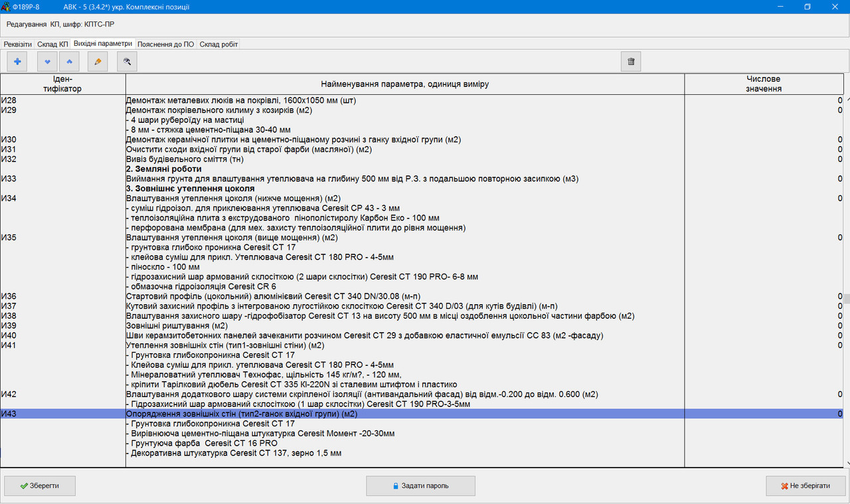Click the heading 2. Земляні роботи

[163, 169]
